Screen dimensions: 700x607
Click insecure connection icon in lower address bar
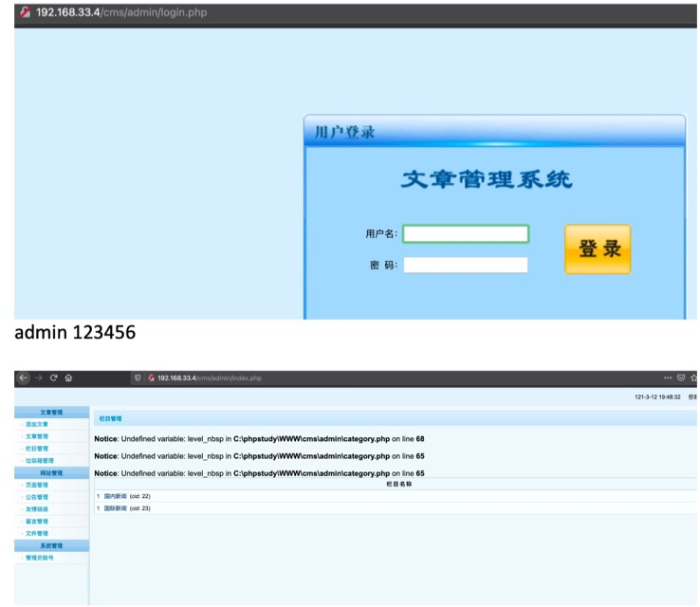(151, 377)
